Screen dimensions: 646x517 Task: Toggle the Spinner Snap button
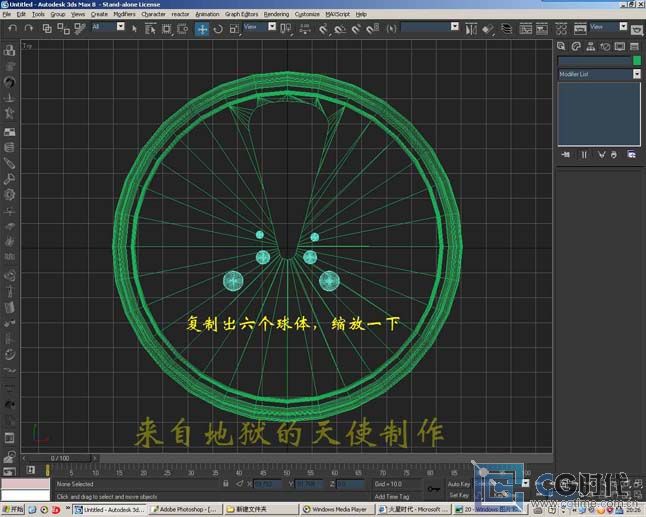pos(372,29)
